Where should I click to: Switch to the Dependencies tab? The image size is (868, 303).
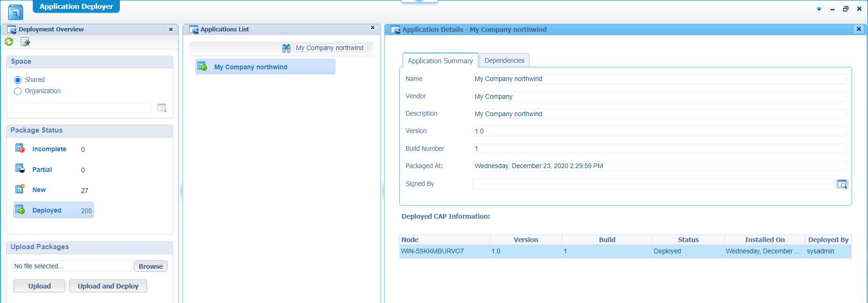504,60
